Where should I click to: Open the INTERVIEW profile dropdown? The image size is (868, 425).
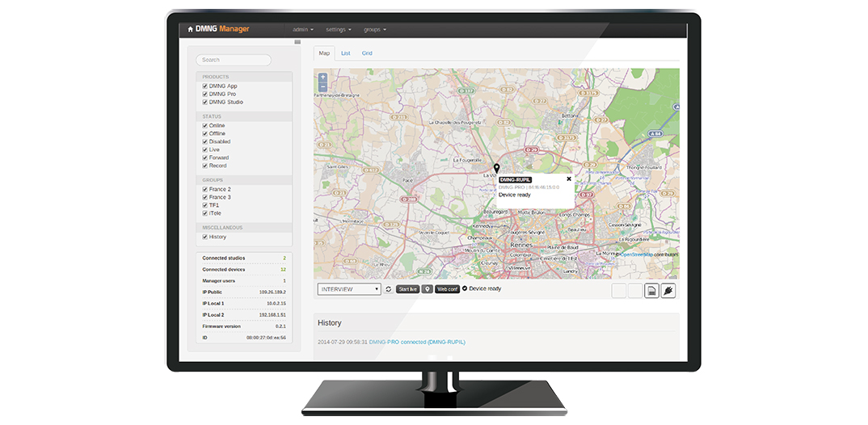point(349,289)
